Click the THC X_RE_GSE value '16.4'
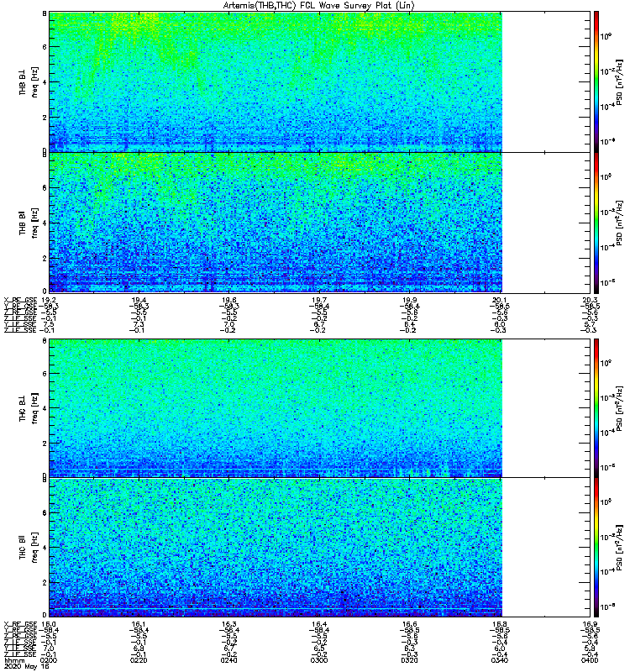Screen dimensions: 630x672 (x=319, y=624)
